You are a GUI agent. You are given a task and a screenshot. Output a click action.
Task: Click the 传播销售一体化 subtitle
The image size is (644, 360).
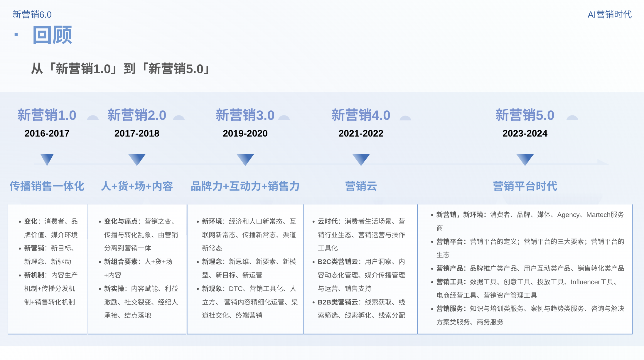pos(47,186)
